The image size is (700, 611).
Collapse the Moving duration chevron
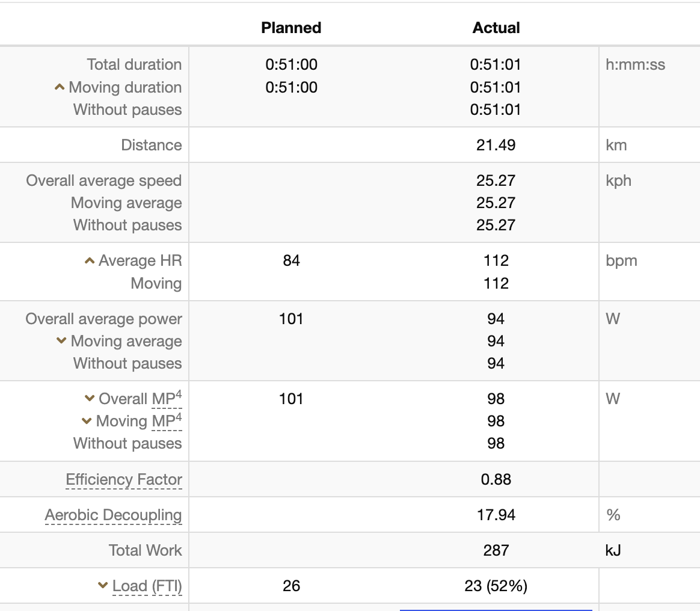[59, 87]
